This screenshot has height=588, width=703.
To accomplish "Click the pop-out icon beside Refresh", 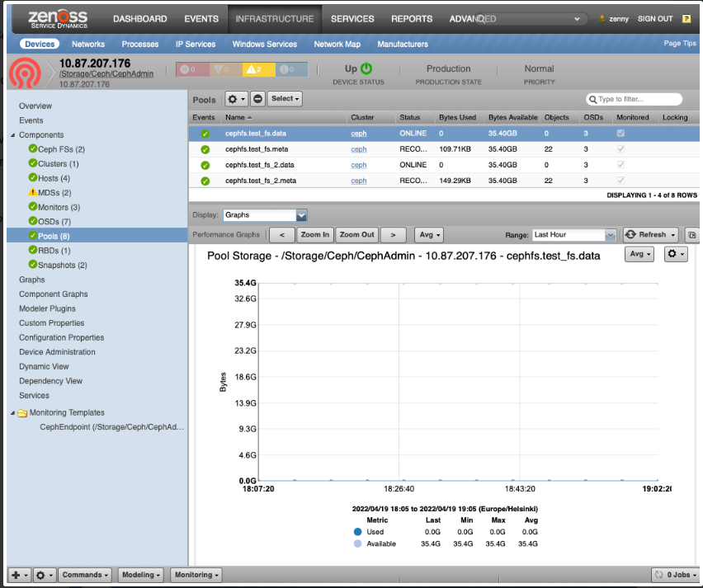I will tap(691, 235).
